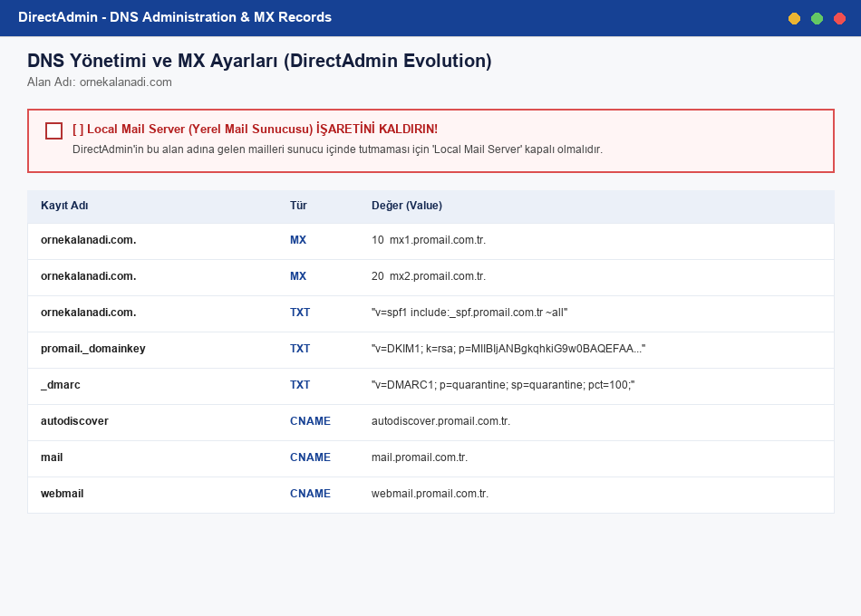The height and width of the screenshot is (616, 861).
Task: Click record name in the mx1 MX row
Action: pos(89,240)
